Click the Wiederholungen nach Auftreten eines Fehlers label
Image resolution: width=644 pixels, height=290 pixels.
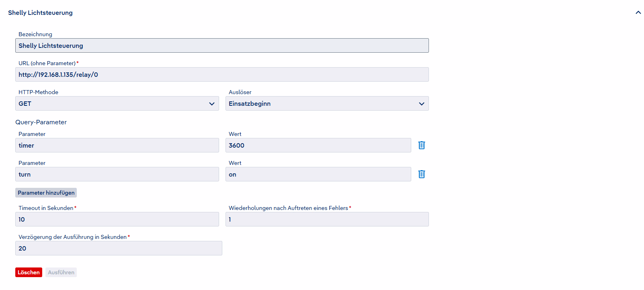coord(288,208)
